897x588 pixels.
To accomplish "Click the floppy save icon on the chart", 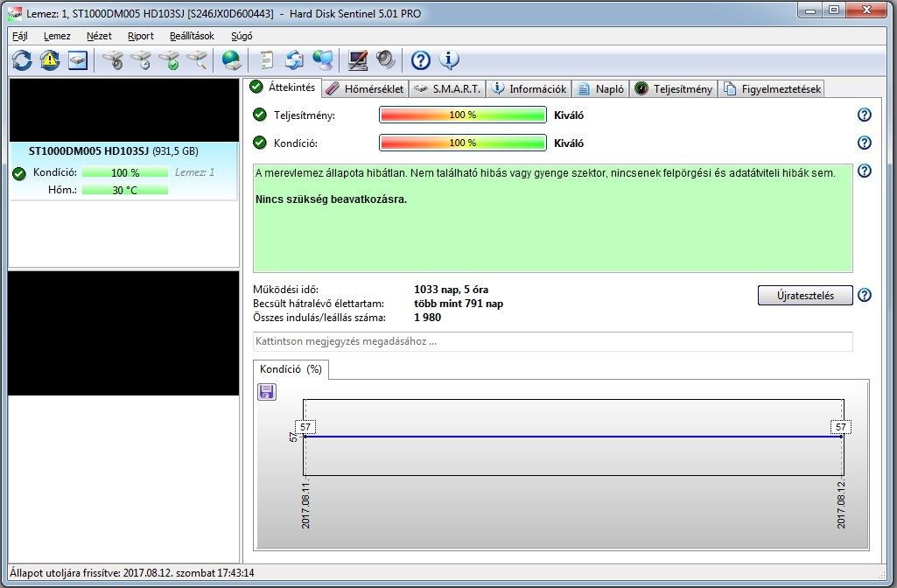I will click(x=267, y=392).
